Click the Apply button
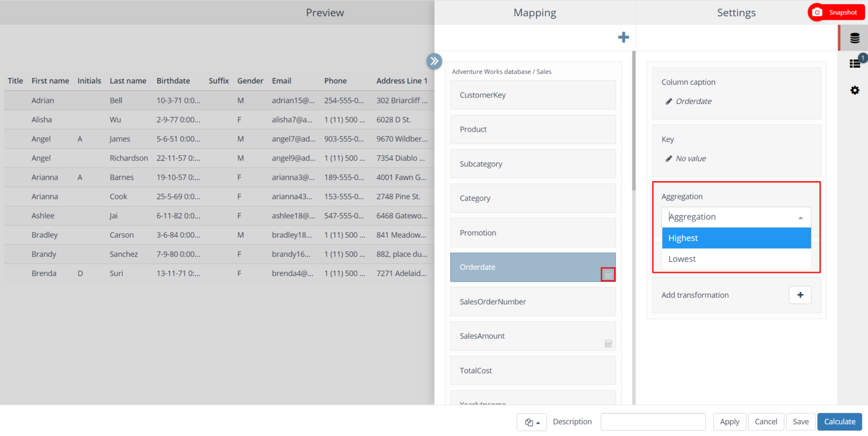Image resolution: width=868 pixels, height=436 pixels. click(730, 422)
